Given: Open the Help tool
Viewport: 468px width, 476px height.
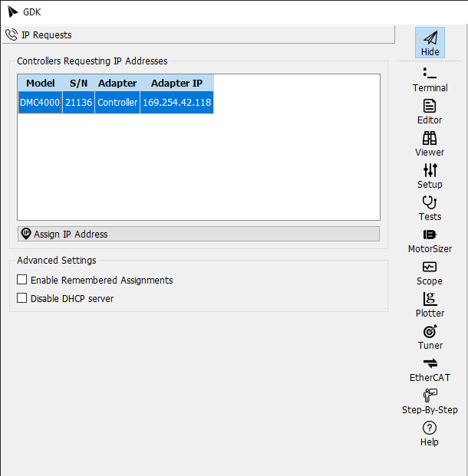Looking at the screenshot, I should [430, 433].
